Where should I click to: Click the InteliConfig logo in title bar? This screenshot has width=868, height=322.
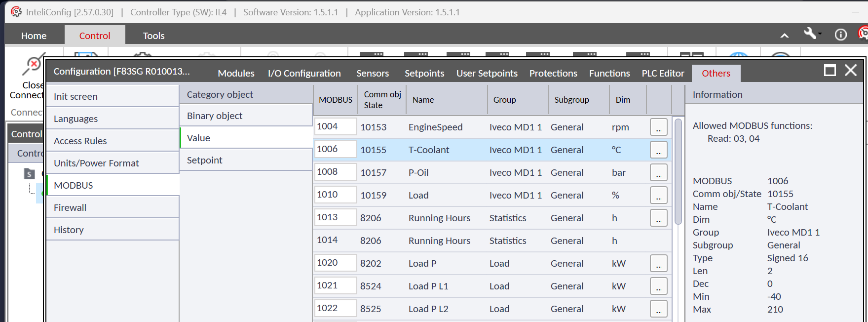click(16, 12)
